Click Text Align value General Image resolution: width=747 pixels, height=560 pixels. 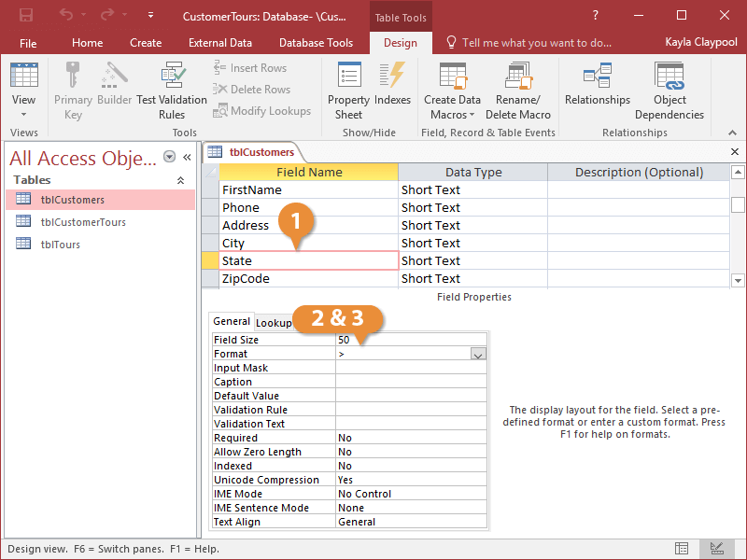click(411, 522)
